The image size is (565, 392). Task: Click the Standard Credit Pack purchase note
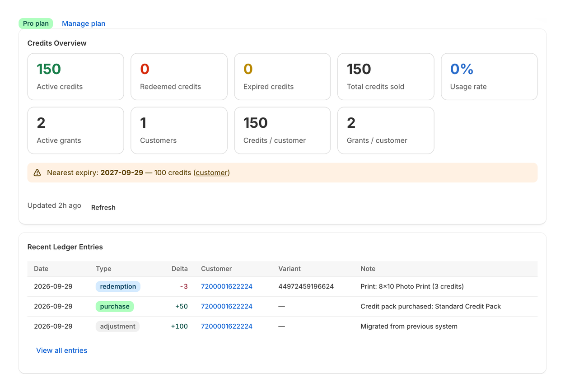tap(431, 306)
